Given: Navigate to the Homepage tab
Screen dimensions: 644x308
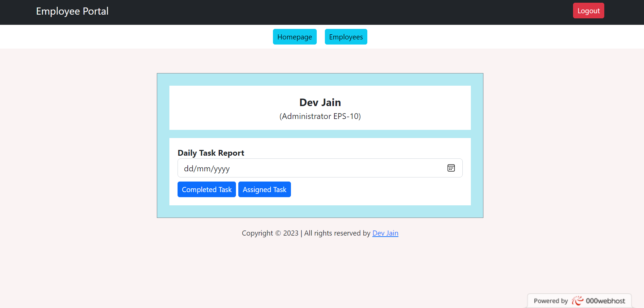Looking at the screenshot, I should [x=294, y=37].
